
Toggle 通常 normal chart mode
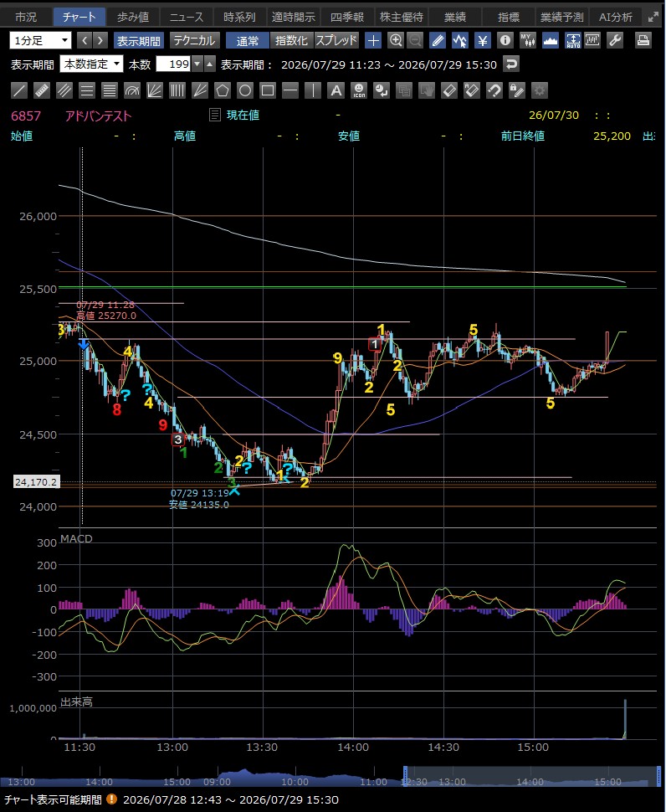coord(248,40)
